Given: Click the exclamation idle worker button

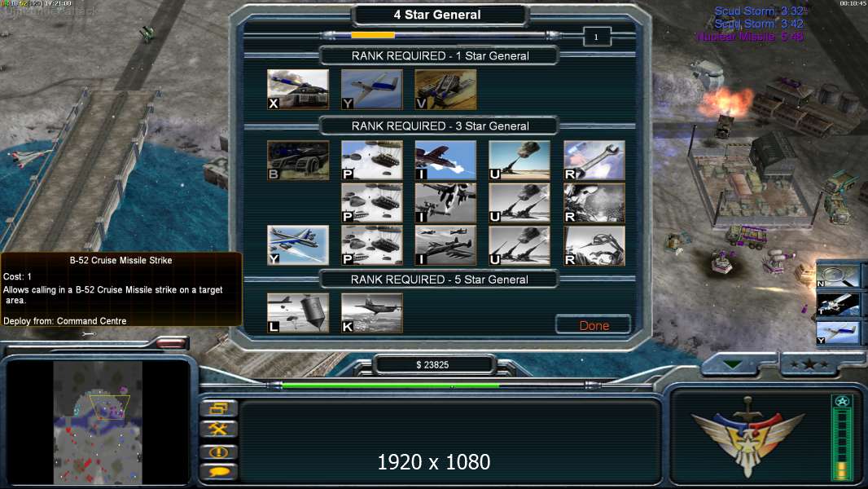Looking at the screenshot, I should point(219,452).
